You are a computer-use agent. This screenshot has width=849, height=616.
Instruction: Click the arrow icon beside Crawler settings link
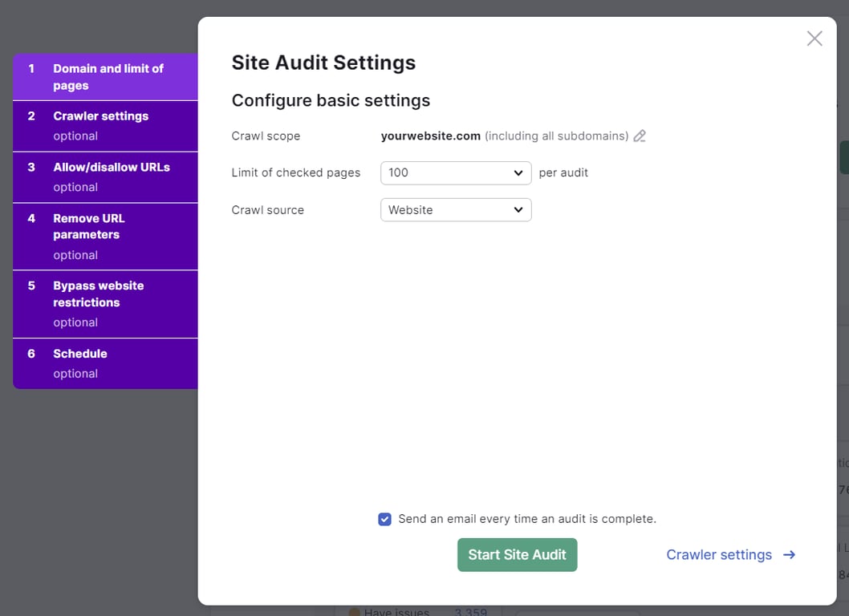pos(789,554)
